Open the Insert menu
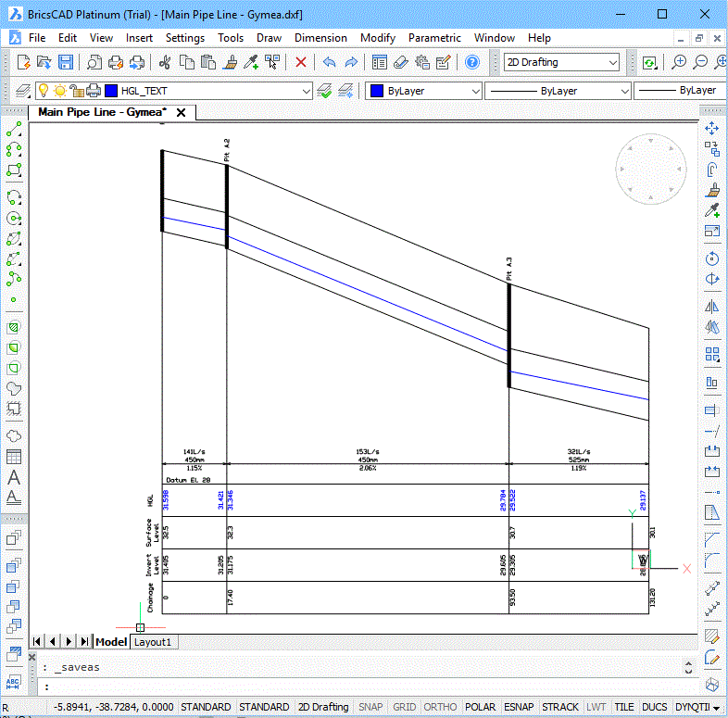This screenshot has height=718, width=728. click(x=139, y=38)
